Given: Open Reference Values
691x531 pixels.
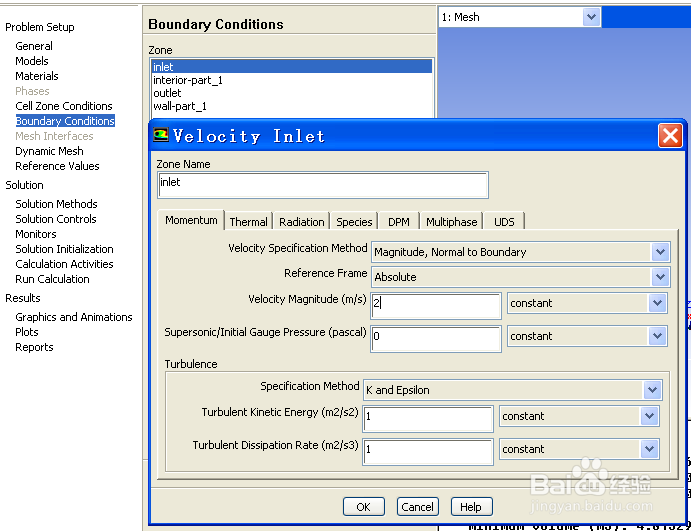Looking at the screenshot, I should click(57, 166).
